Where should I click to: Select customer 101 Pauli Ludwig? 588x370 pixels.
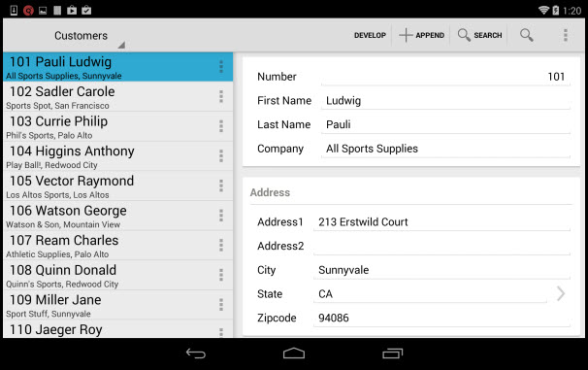(x=117, y=67)
